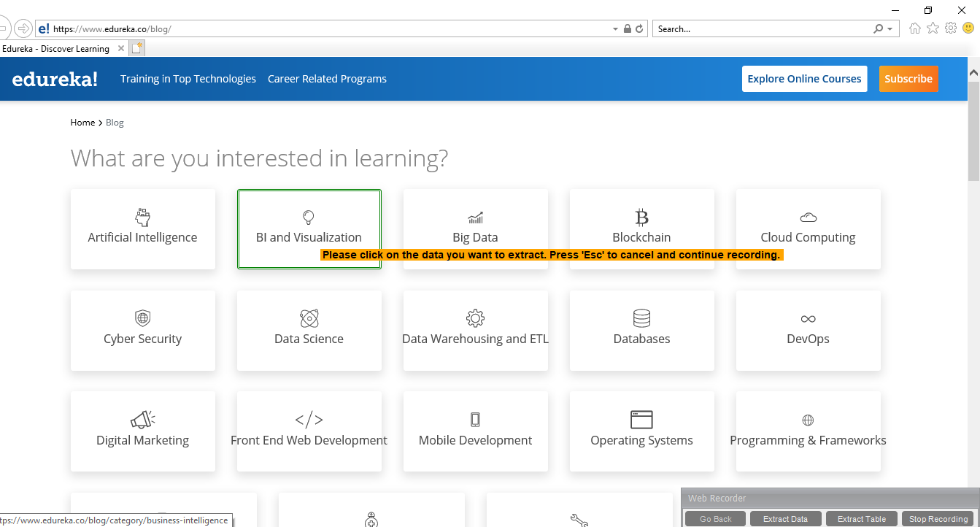Click the Artificial Intelligence category icon

(142, 217)
